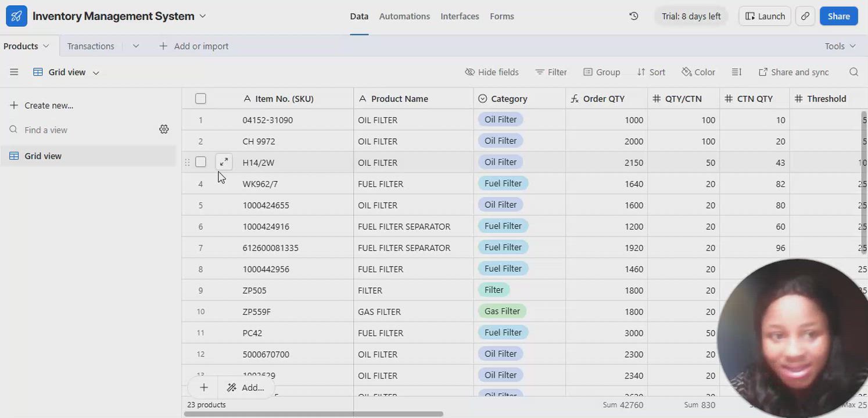The width and height of the screenshot is (868, 418).
Task: Click Trial: 8 days left
Action: [691, 16]
